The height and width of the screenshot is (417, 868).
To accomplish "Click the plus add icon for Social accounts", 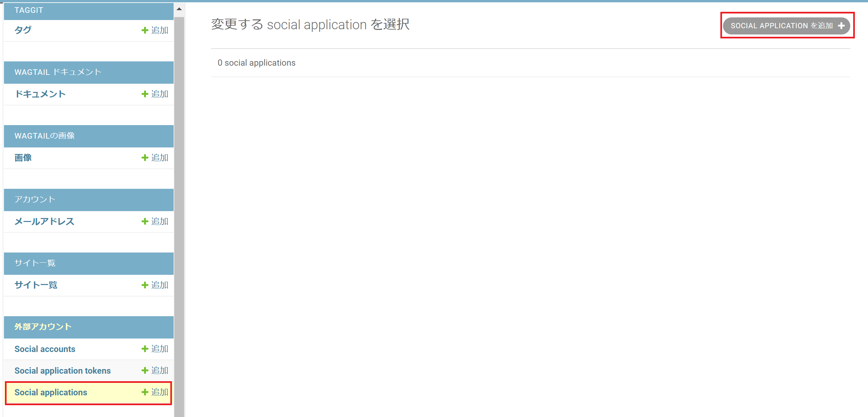I will 145,349.
